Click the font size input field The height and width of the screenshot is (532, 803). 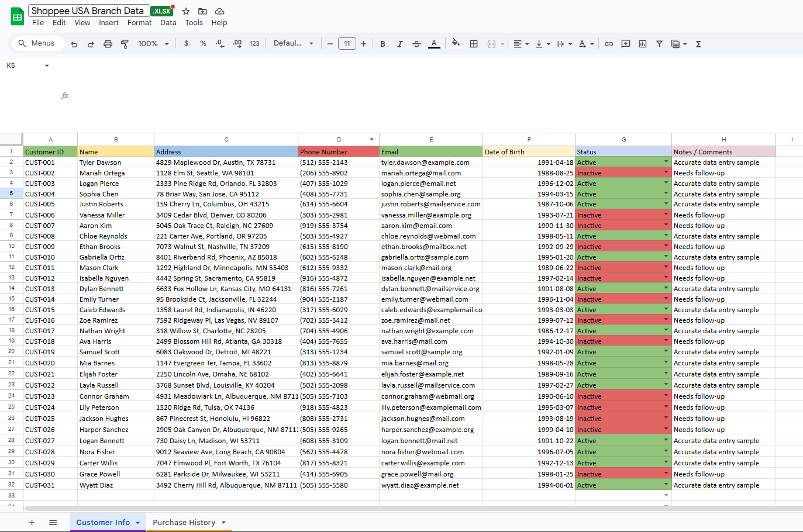347,44
